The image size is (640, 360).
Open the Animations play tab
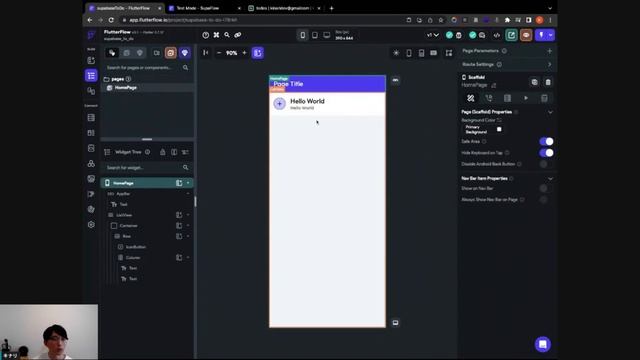tap(526, 98)
